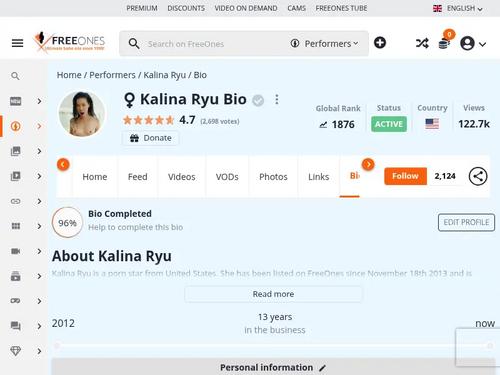Expand chevron next to photos icon
Image resolution: width=500 pixels, height=375 pixels.
coord(39,151)
